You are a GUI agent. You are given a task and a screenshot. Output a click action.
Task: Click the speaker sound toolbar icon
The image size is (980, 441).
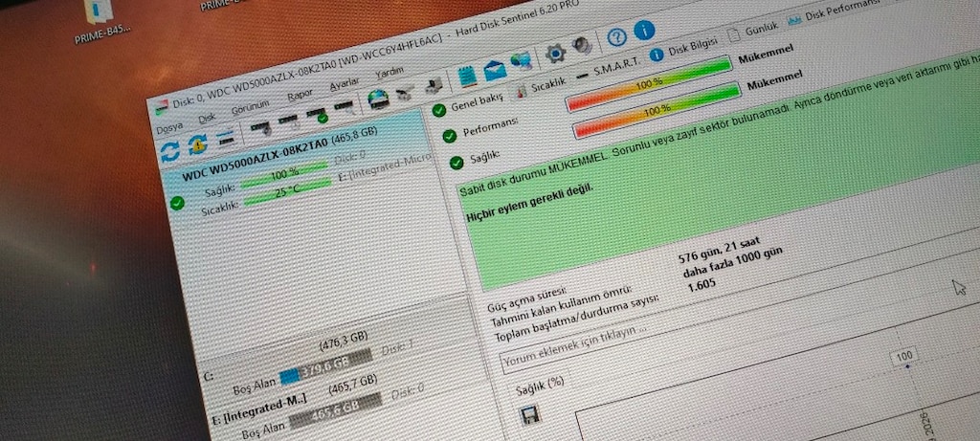[x=582, y=46]
